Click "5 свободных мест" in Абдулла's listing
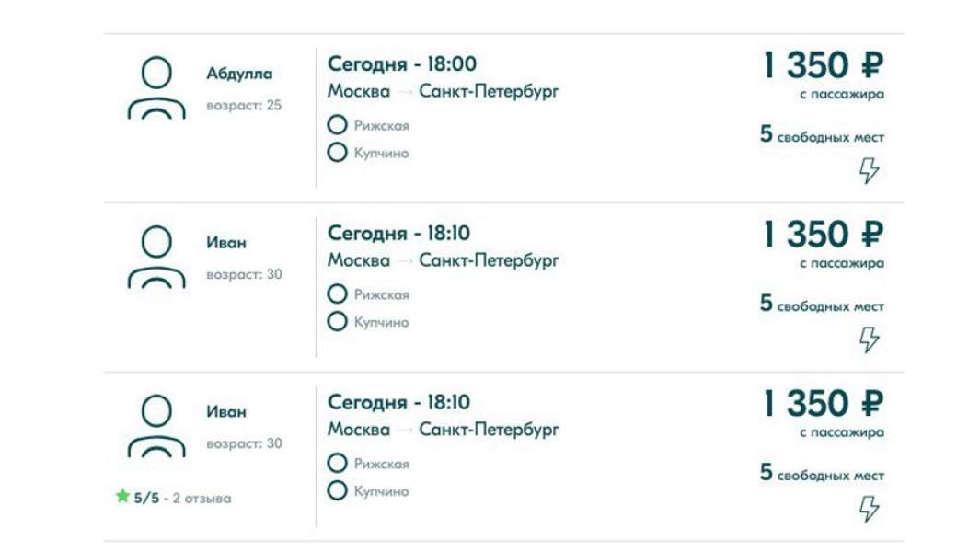Viewport: 980px width, 552px height. [x=822, y=135]
